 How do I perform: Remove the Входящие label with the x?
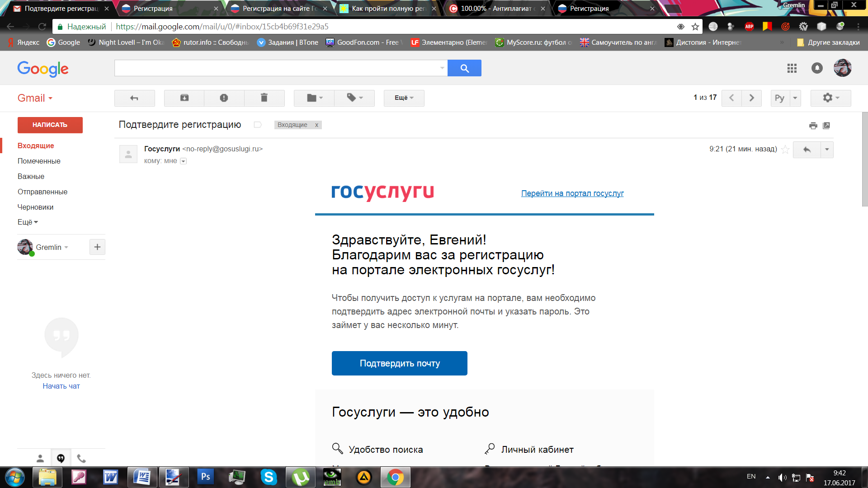click(316, 125)
